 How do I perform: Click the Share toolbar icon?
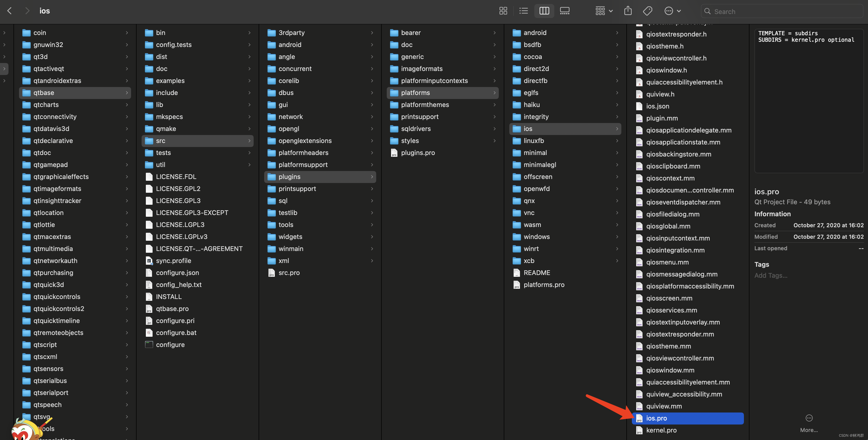(628, 11)
